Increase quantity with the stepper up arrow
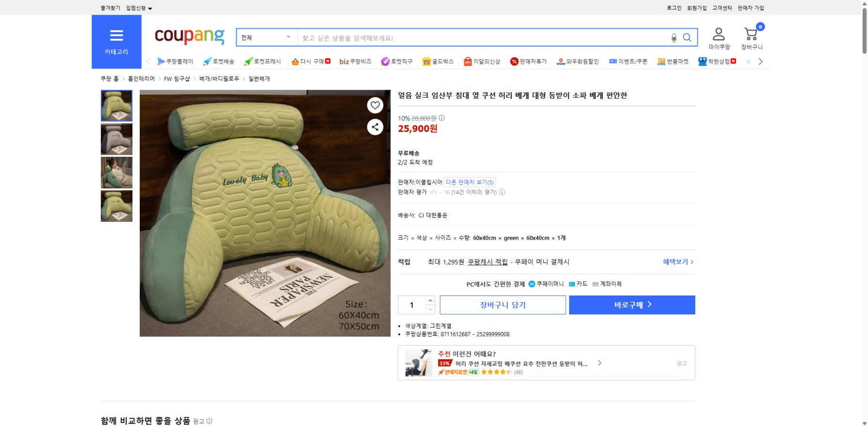868x427 pixels. tap(430, 301)
